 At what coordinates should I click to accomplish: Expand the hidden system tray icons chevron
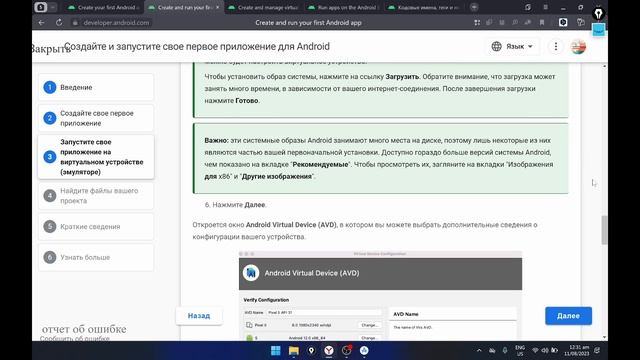pyautogui.click(x=479, y=350)
